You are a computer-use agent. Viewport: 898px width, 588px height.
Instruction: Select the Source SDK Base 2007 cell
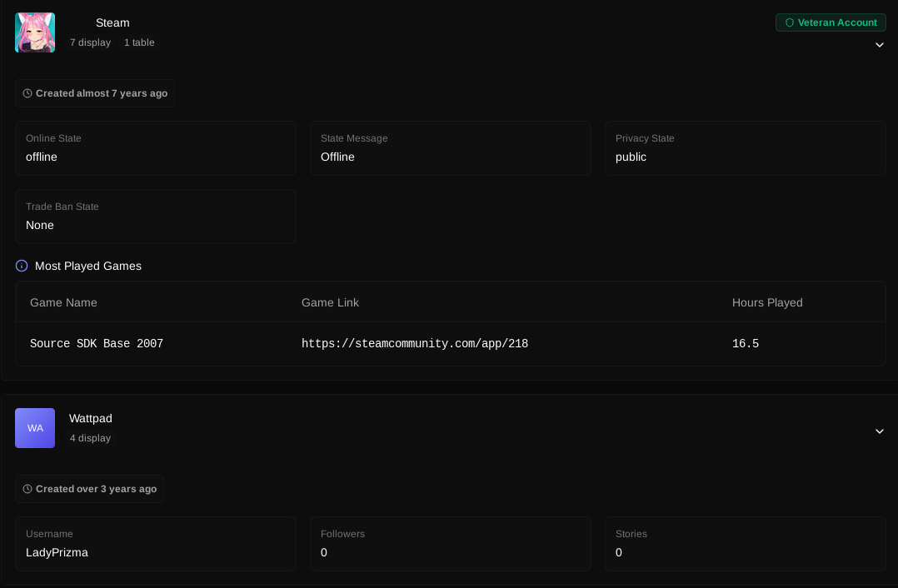pos(97,343)
